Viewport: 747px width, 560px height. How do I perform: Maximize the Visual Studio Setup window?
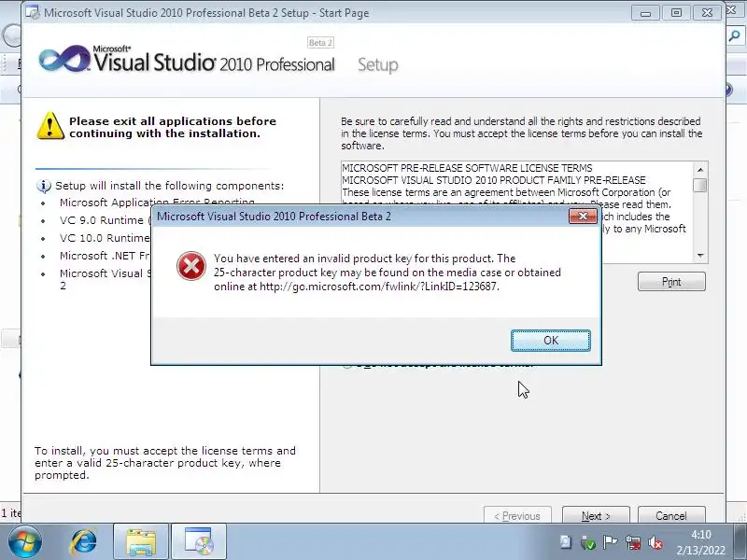click(x=676, y=13)
